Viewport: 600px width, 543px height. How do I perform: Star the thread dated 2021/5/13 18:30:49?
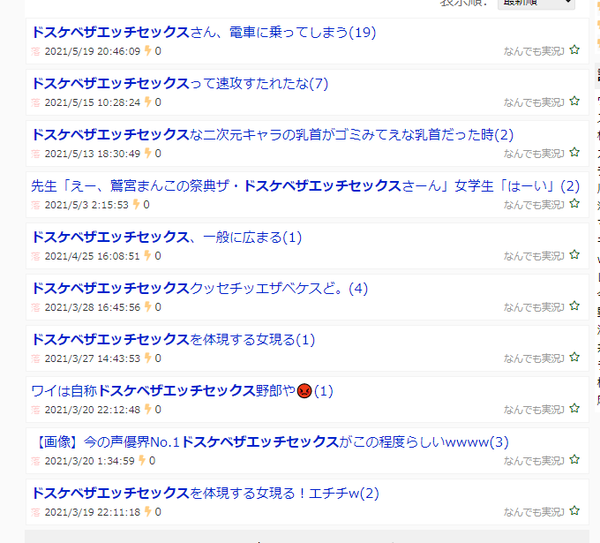[574, 152]
